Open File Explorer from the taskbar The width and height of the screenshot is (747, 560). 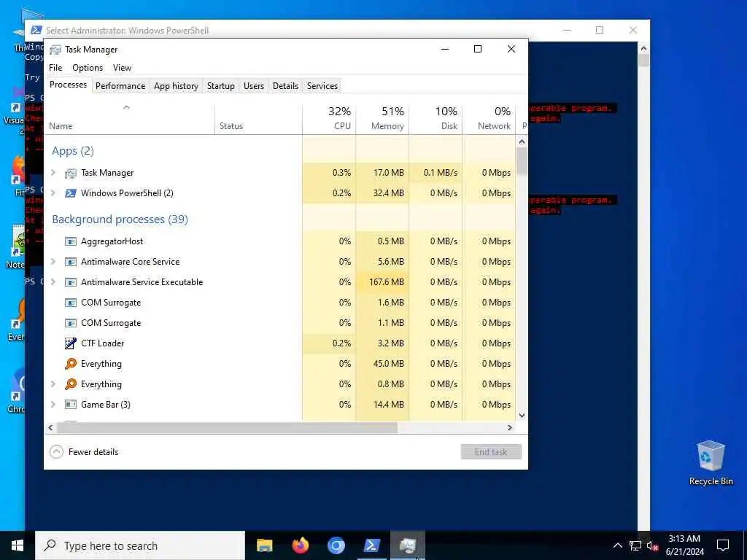coord(264,545)
